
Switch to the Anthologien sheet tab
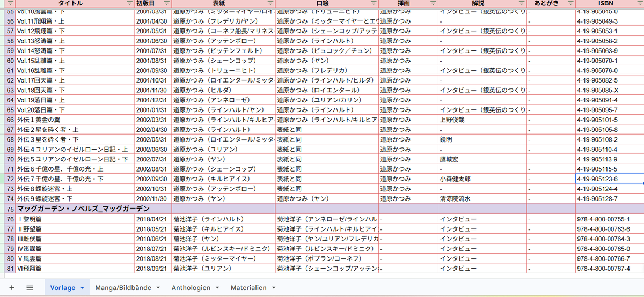coord(191,288)
